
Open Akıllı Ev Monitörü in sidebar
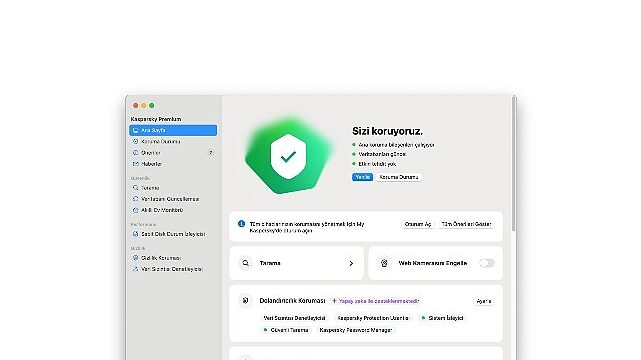pyautogui.click(x=173, y=210)
